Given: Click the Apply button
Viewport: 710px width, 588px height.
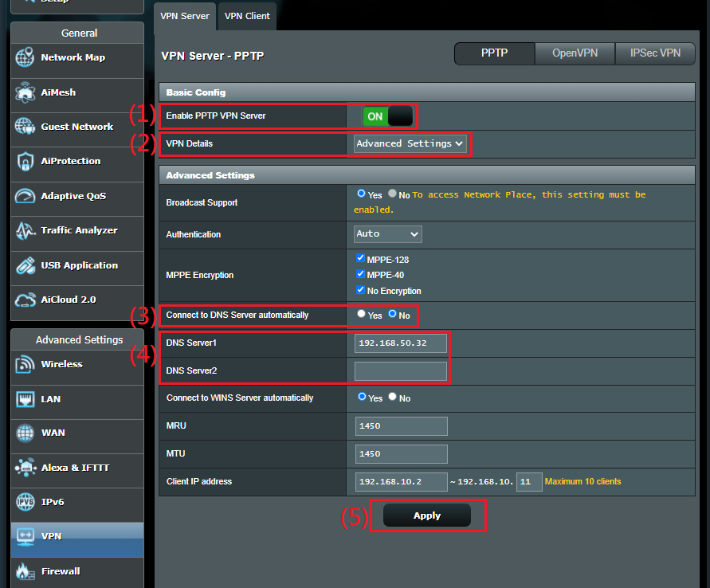Looking at the screenshot, I should tap(427, 515).
